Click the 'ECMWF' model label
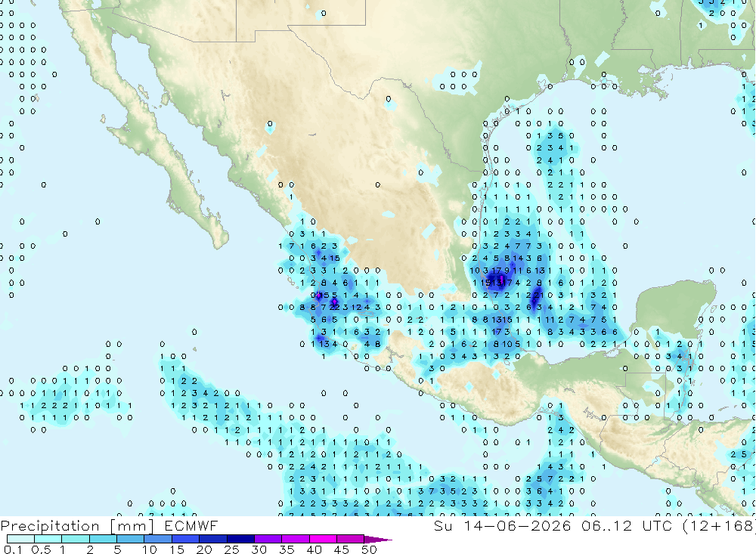 [x=191, y=525]
